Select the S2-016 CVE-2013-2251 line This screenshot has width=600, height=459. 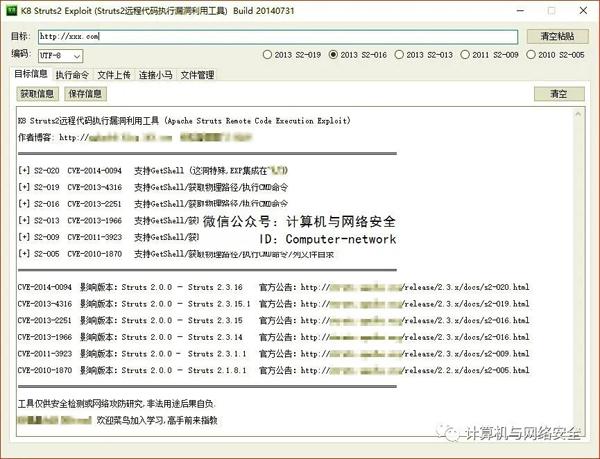[x=153, y=204]
